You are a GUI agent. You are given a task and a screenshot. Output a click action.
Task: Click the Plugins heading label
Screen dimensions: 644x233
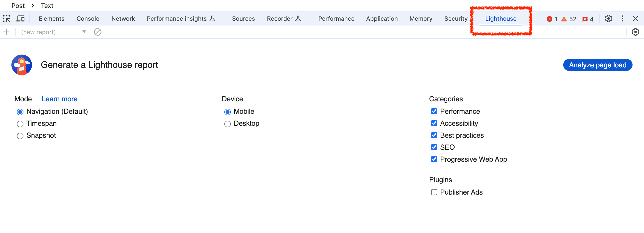pos(440,180)
